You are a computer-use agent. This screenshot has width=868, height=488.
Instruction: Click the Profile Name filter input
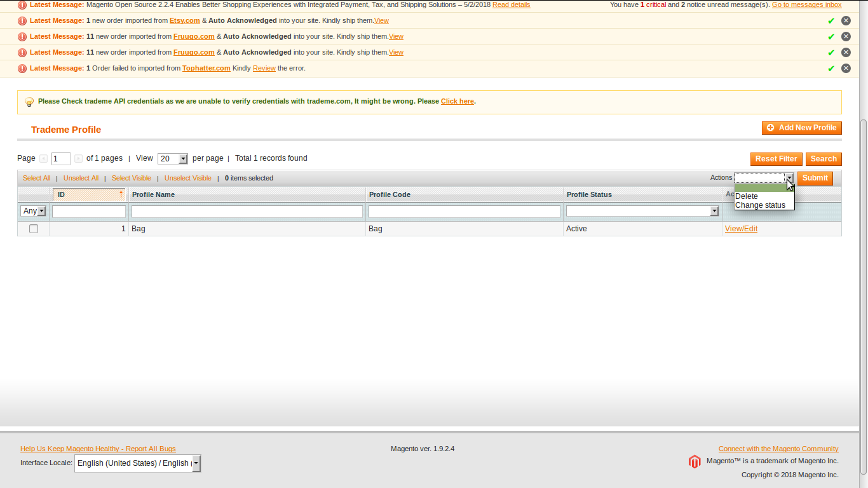click(247, 212)
